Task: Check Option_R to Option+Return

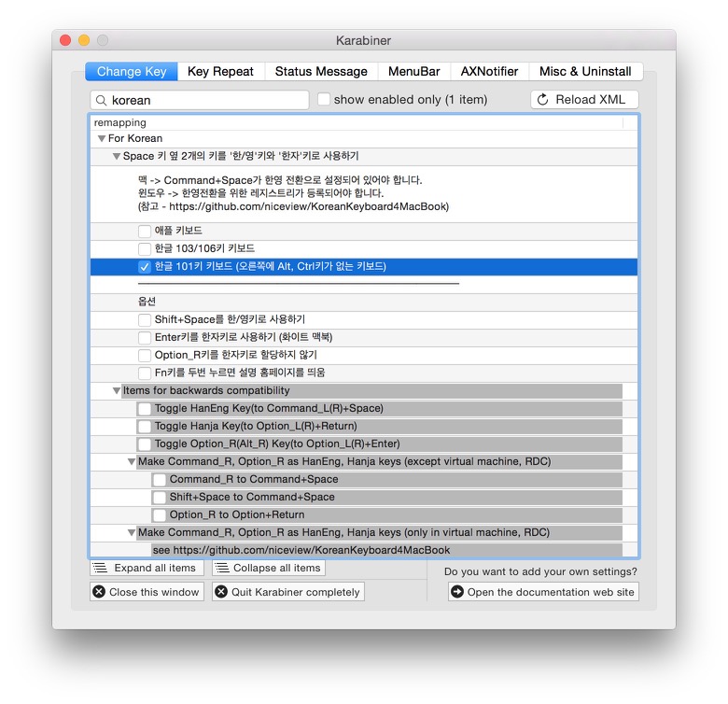Action: [160, 515]
